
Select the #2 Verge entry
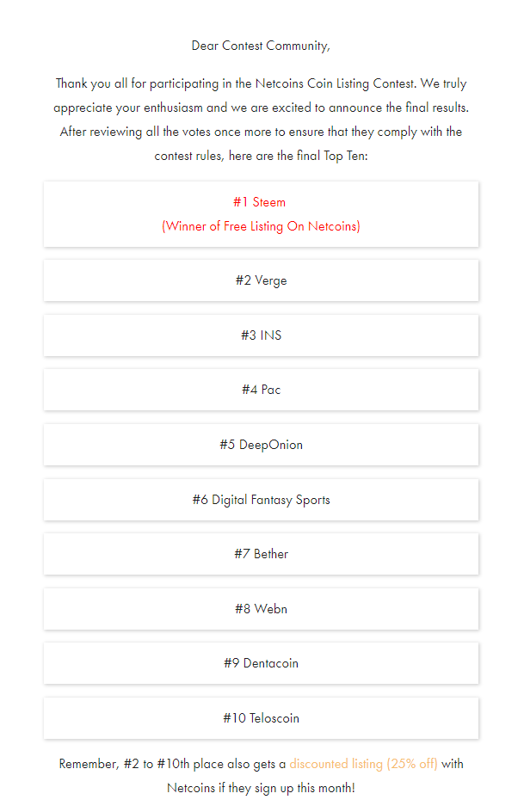(261, 280)
